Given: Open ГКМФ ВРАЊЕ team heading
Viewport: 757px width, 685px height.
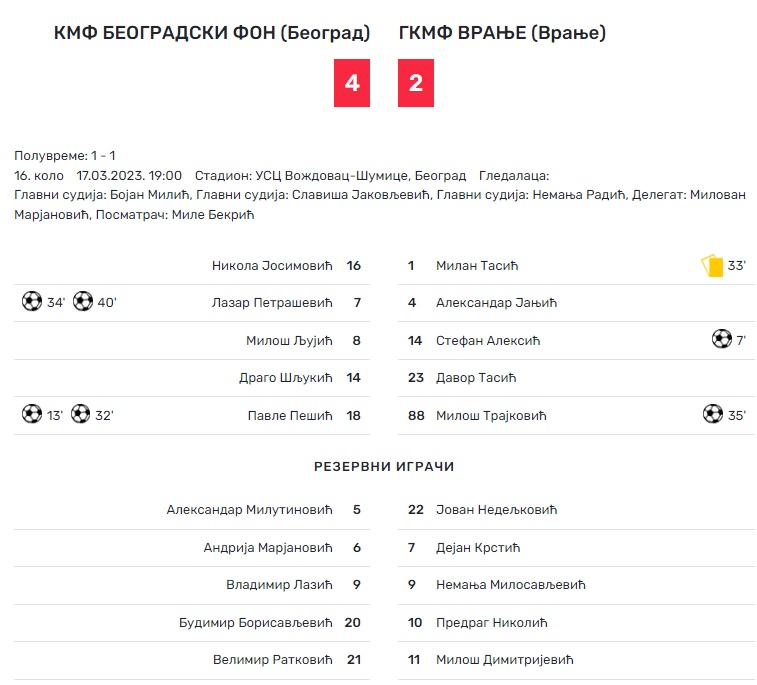Looking at the screenshot, I should [x=502, y=33].
